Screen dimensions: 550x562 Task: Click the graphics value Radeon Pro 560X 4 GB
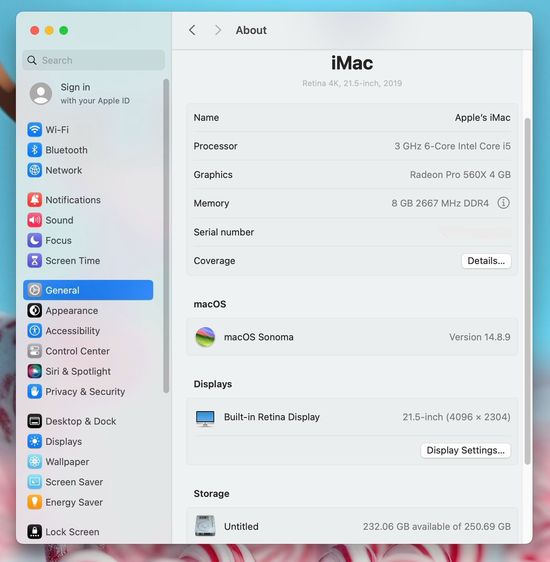tap(460, 175)
